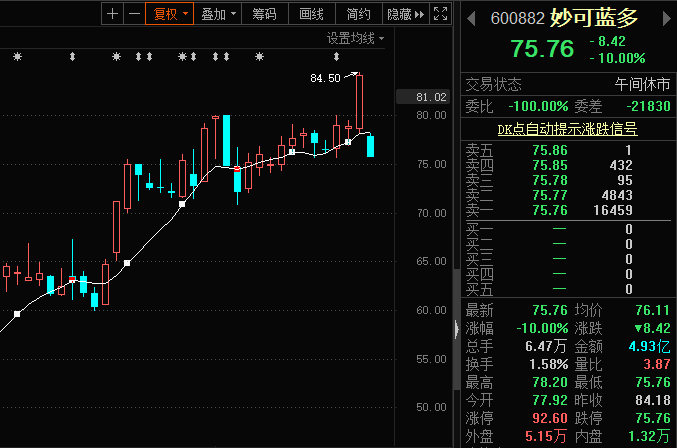The width and height of the screenshot is (677, 448).
Task: Select 卖二 price 75.77
Action: (550, 195)
